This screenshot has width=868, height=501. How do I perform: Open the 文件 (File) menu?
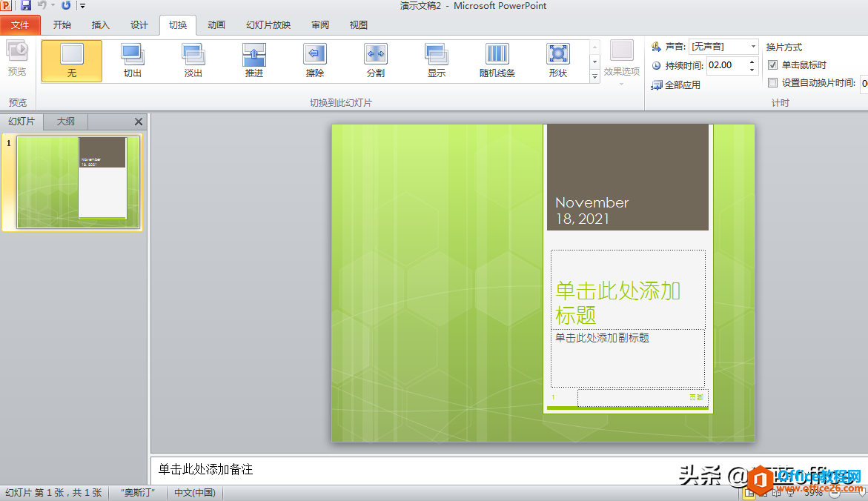tap(21, 24)
